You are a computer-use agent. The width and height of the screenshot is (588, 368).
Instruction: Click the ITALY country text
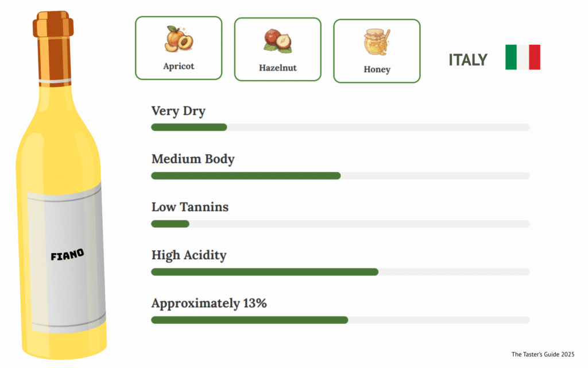[x=468, y=60]
